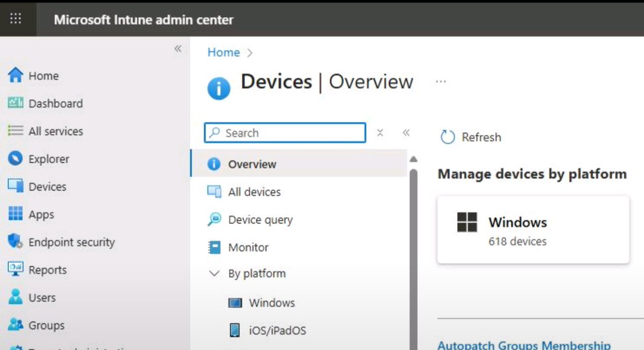Click the Devices monitor icon in sidebar

[16, 187]
